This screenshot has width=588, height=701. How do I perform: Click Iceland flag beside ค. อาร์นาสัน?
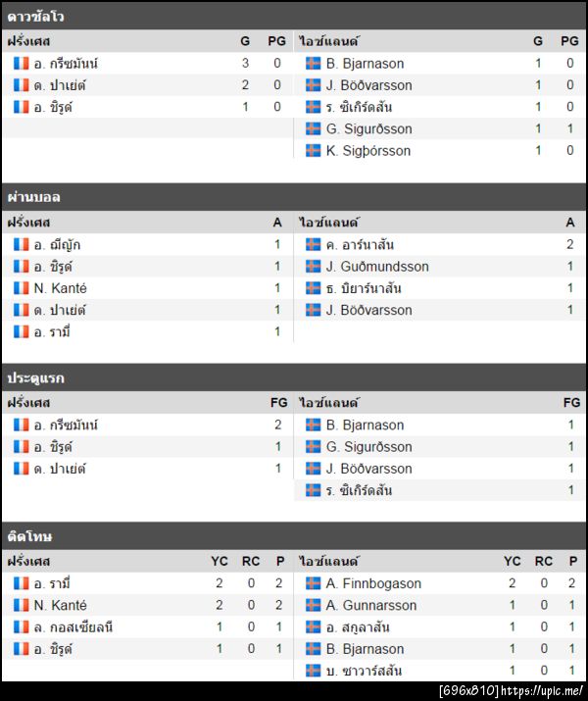(x=314, y=245)
